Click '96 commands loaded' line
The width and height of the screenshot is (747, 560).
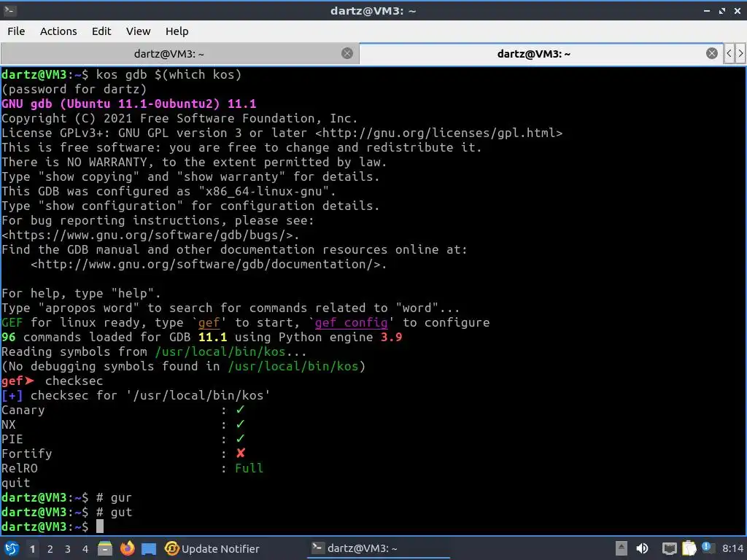[x=202, y=337]
